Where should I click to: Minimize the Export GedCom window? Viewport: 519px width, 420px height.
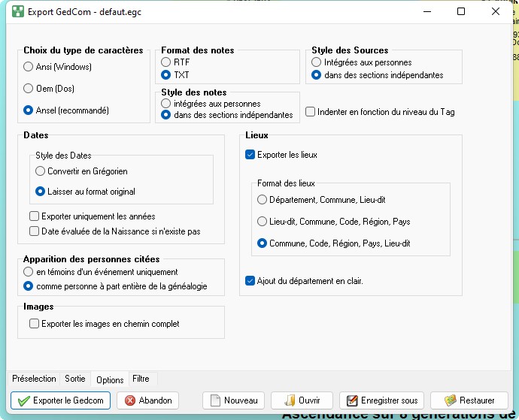(427, 11)
